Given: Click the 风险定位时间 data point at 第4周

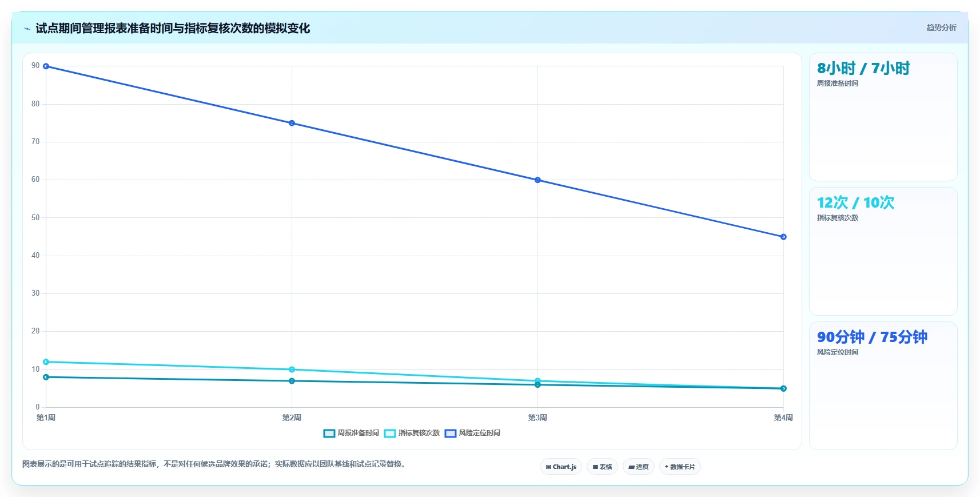Looking at the screenshot, I should (x=783, y=237).
